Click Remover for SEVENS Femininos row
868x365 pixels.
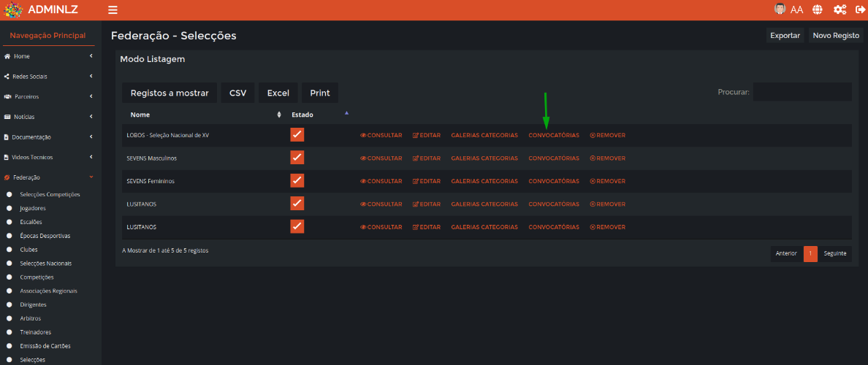[607, 181]
